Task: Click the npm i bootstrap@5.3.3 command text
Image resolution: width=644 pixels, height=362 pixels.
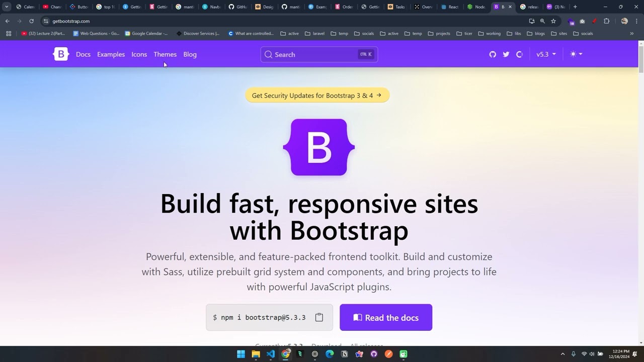Action: tap(263, 318)
